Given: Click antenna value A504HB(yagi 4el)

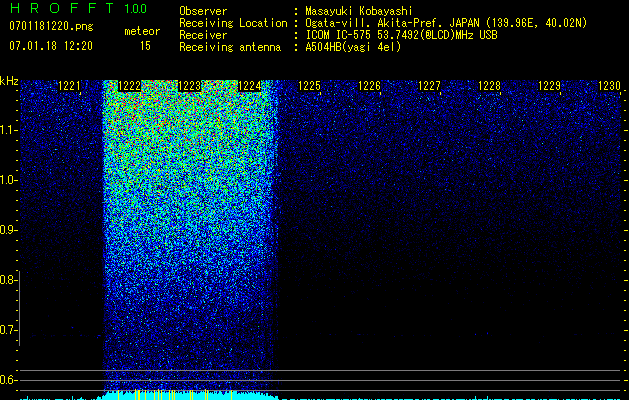Looking at the screenshot, I should click(x=353, y=47).
